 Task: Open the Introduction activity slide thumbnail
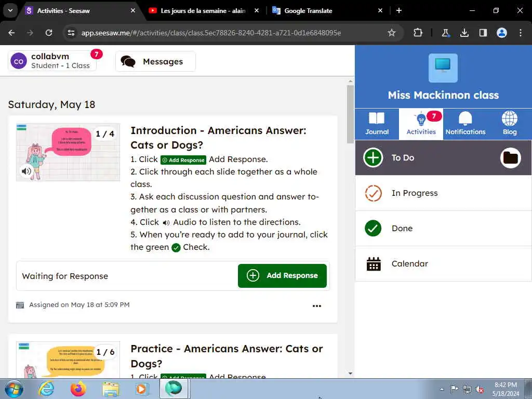coord(68,152)
